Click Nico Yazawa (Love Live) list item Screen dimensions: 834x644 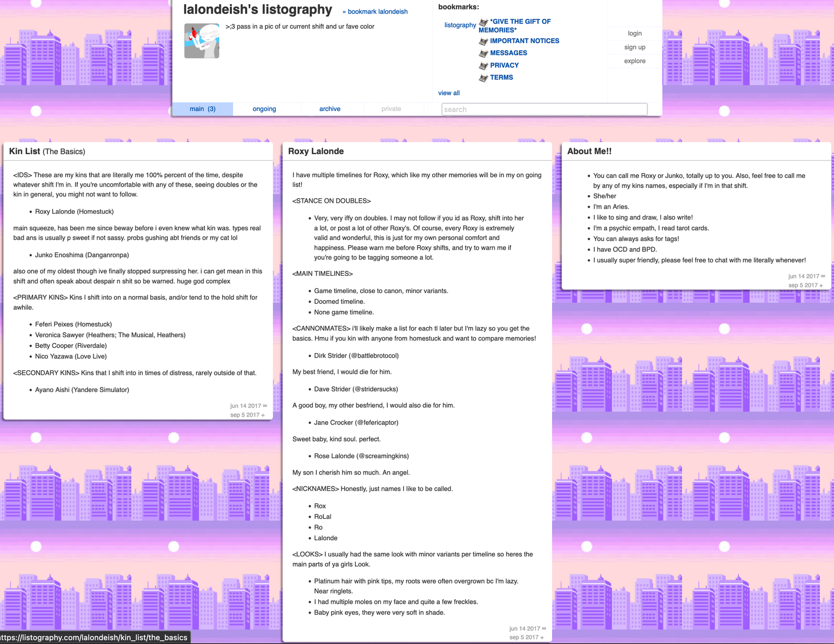71,356
